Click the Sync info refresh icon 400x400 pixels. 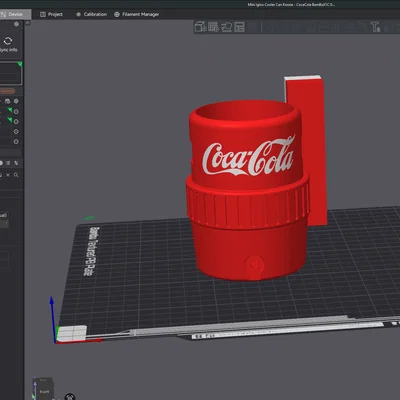click(8, 41)
